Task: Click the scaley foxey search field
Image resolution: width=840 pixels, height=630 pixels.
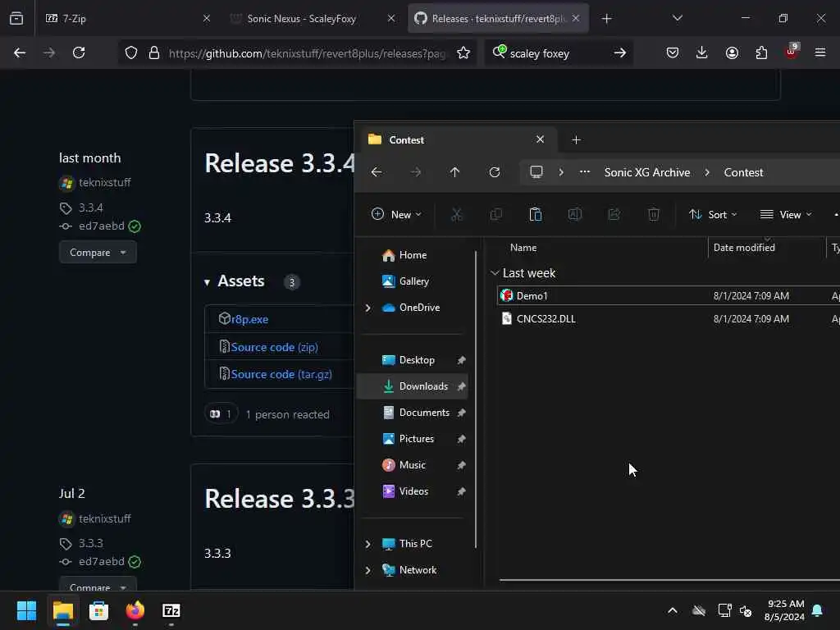Action: pyautogui.click(x=558, y=53)
